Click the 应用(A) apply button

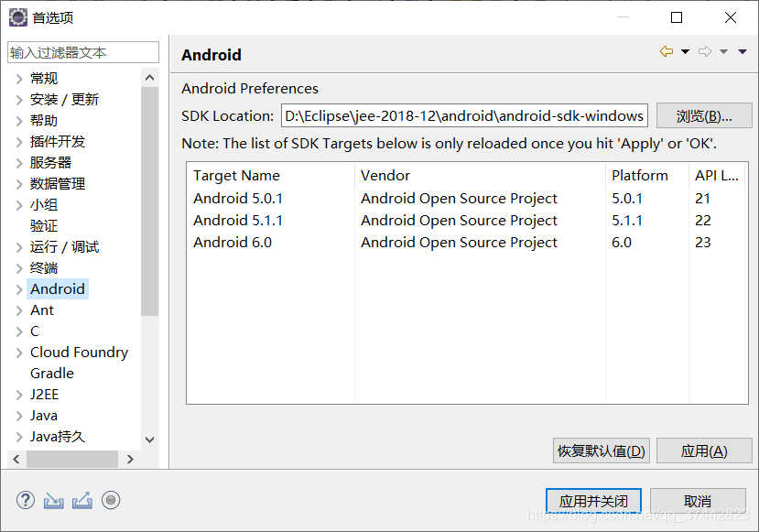704,451
